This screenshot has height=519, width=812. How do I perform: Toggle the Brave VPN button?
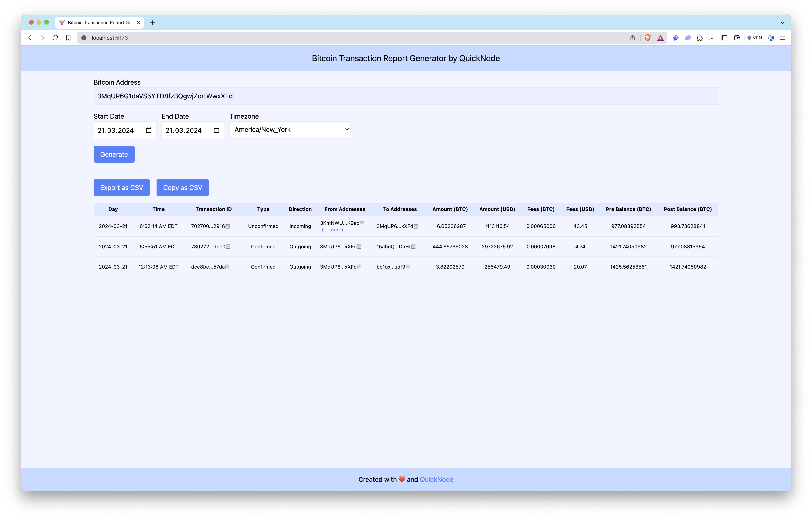pos(755,38)
